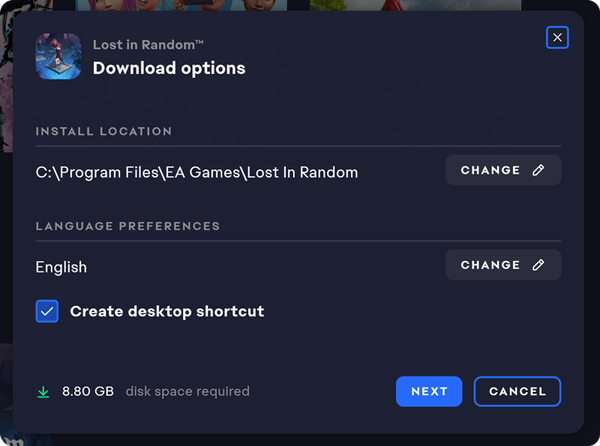Screen dimensions: 600x446
Task: Click the Language Preferences section header
Action: point(128,226)
